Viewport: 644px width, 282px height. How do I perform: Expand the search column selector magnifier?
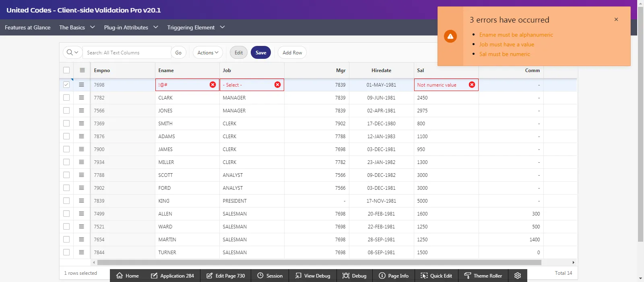(72, 52)
